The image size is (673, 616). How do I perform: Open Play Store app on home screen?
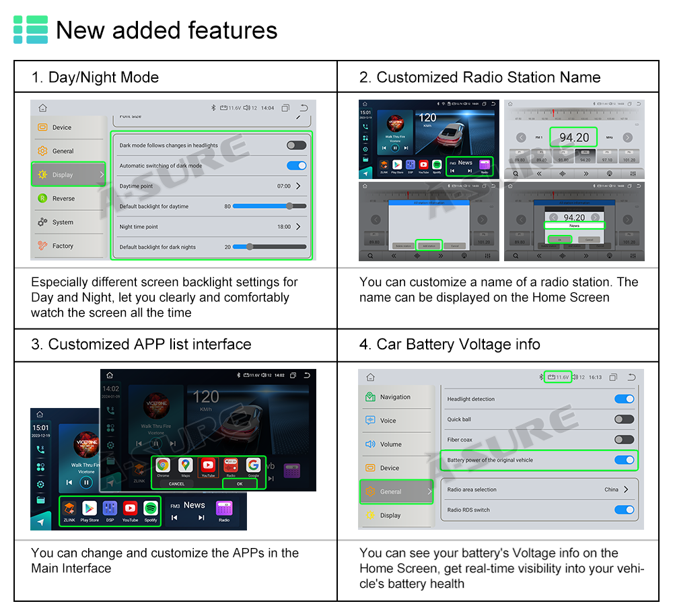90,510
